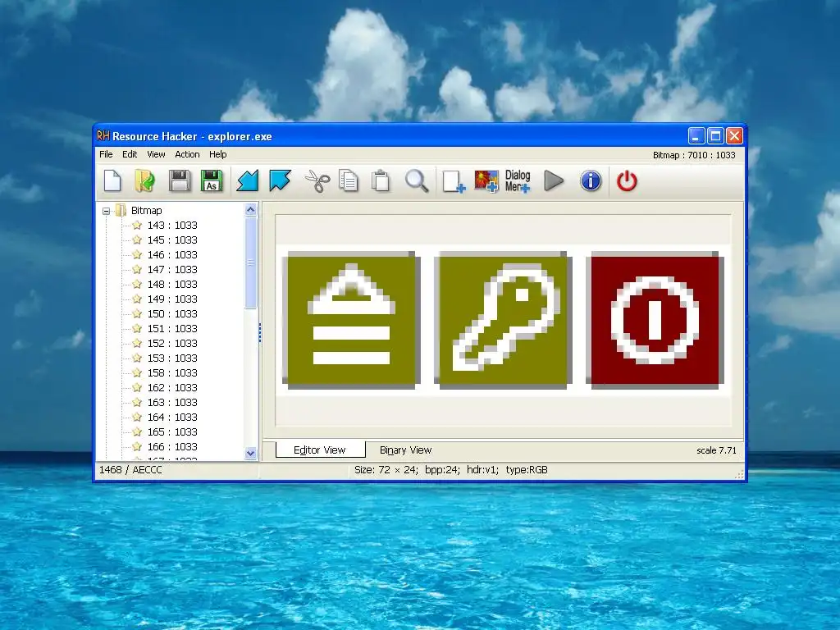Click the New blank file toolbar icon
840x630 pixels.
(112, 180)
